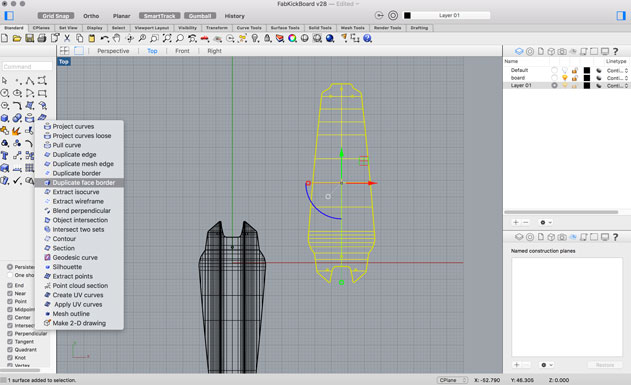Click the black color swatch of board layer
This screenshot has height=385, width=631.
[x=587, y=78]
